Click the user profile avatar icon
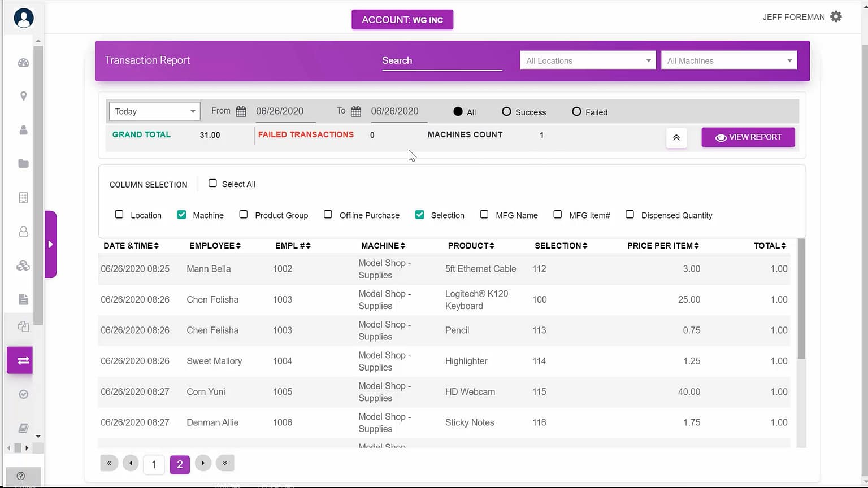Image resolution: width=868 pixels, height=488 pixels. [x=23, y=18]
